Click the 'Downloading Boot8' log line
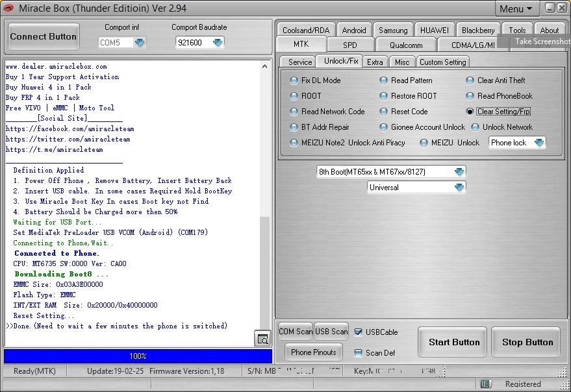571x392 pixels. pos(61,274)
